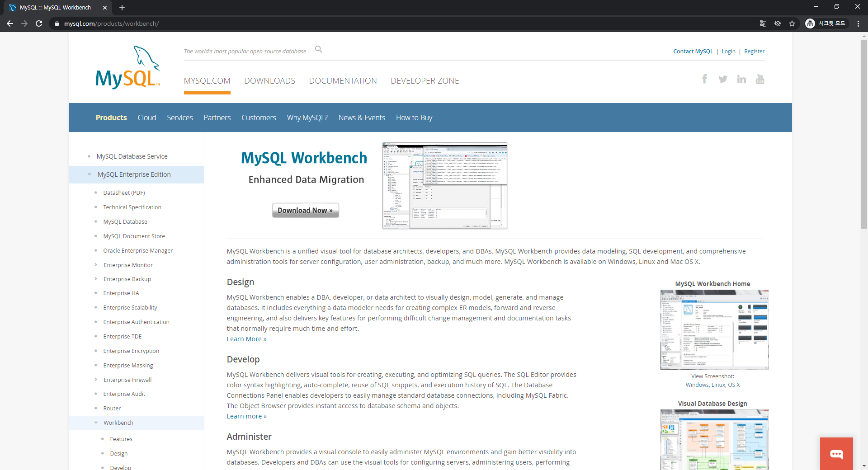The width and height of the screenshot is (868, 470).
Task: Collapse MySQL Enterprise Edition sidebar section
Action: [89, 174]
